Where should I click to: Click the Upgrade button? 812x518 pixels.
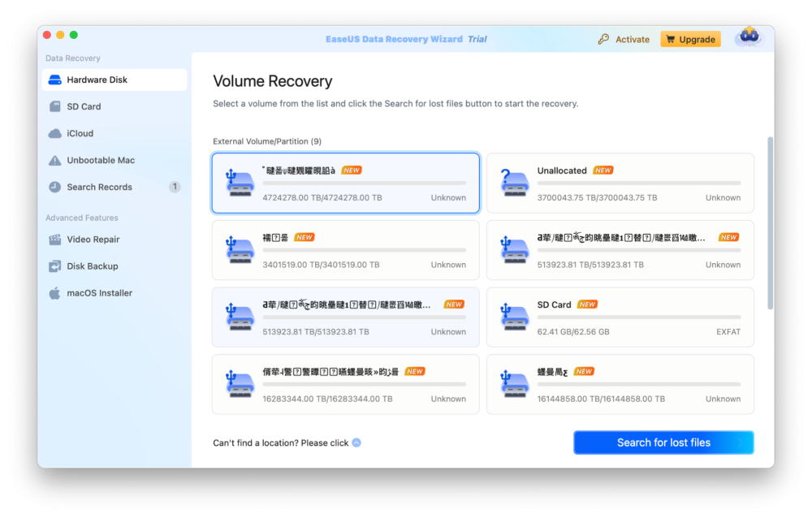(x=690, y=39)
